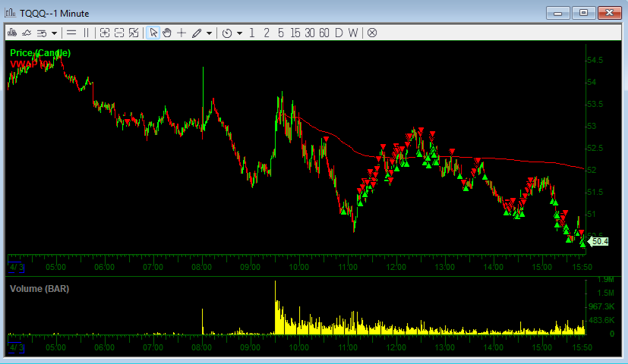Click the clock time interval icon

coord(227,33)
